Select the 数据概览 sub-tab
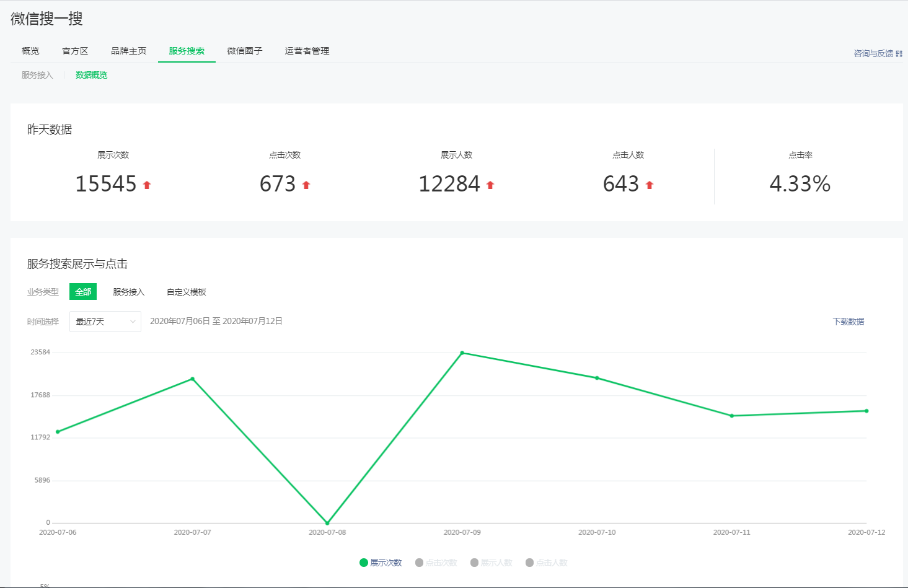Screen dimensions: 908x588 [92, 75]
